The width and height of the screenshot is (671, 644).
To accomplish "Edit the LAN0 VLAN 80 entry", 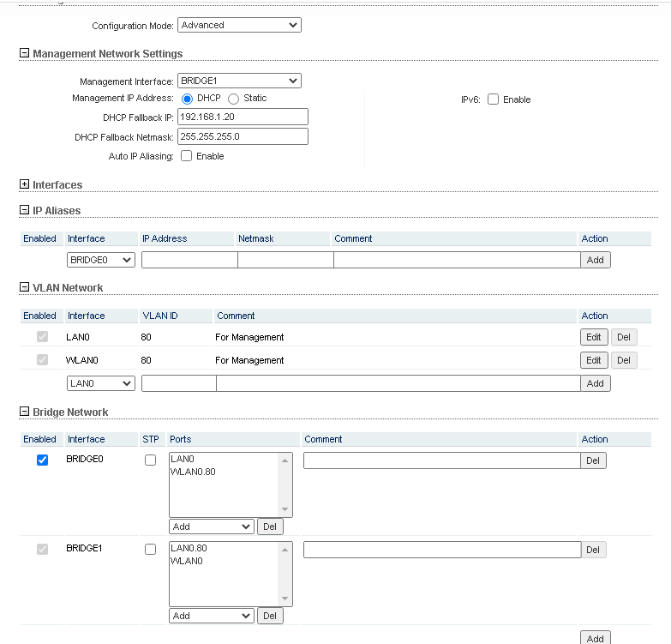I will pos(594,337).
